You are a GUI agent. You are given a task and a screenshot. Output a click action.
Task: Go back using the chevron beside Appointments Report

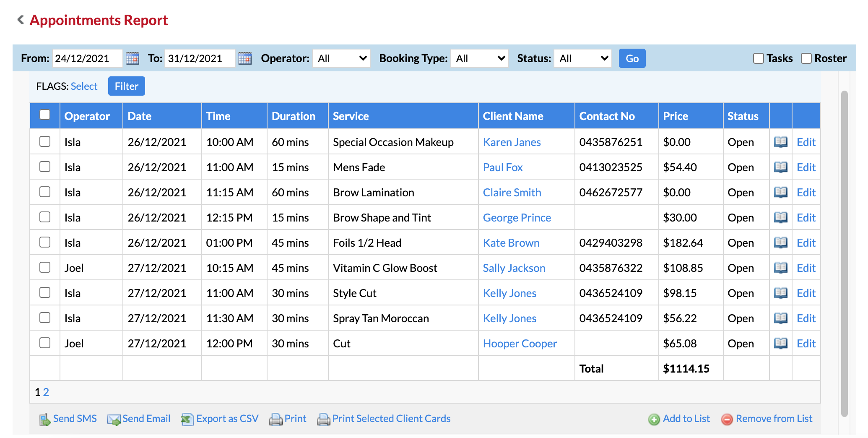20,20
